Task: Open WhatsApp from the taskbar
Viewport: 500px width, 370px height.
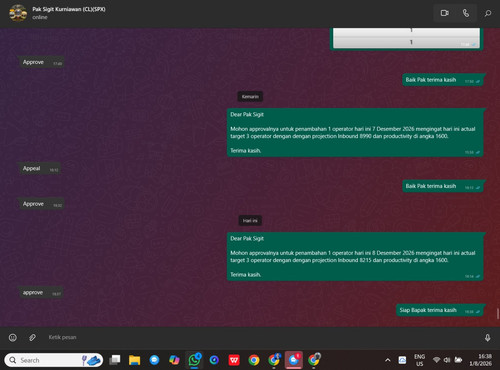Action: coord(194,360)
